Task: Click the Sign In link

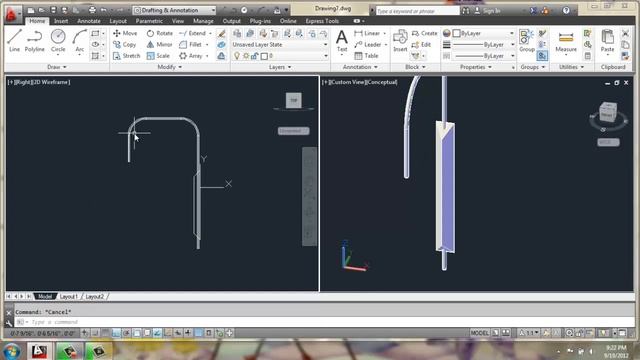Action: pos(491,11)
